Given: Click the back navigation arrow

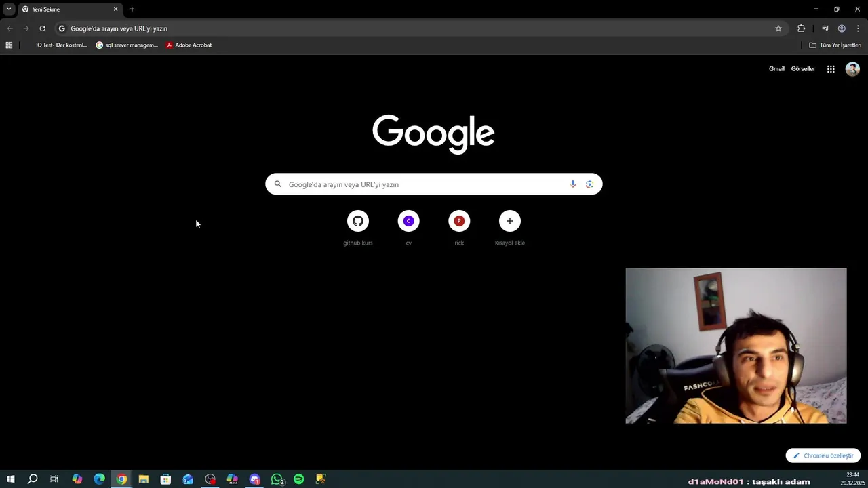Looking at the screenshot, I should click(9, 28).
